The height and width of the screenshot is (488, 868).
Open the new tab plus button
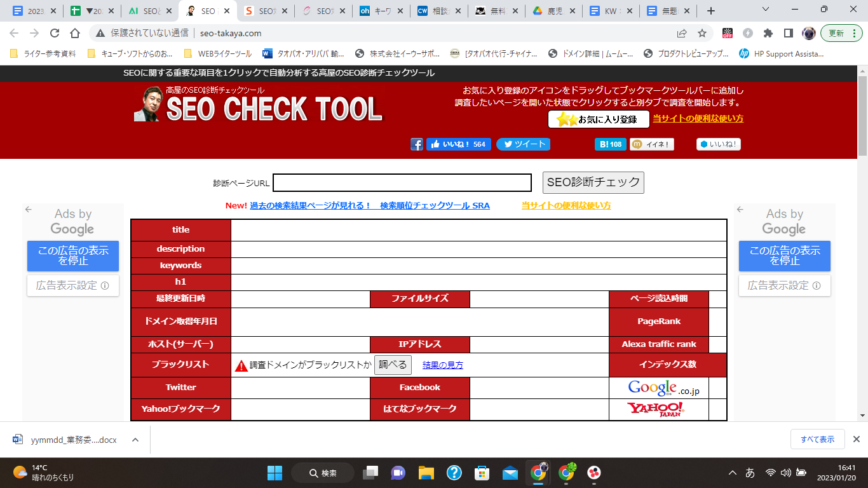pyautogui.click(x=711, y=11)
